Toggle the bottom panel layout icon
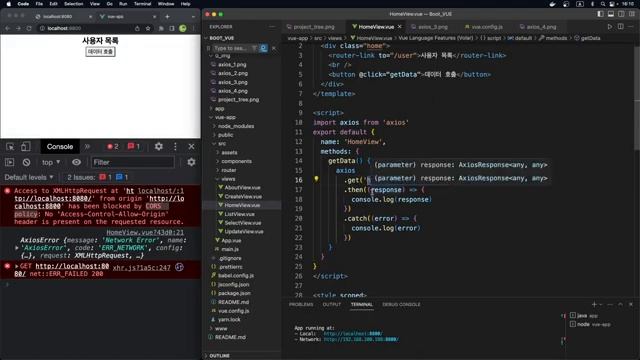Screen dimensions: 640x360 (x=611, y=14)
